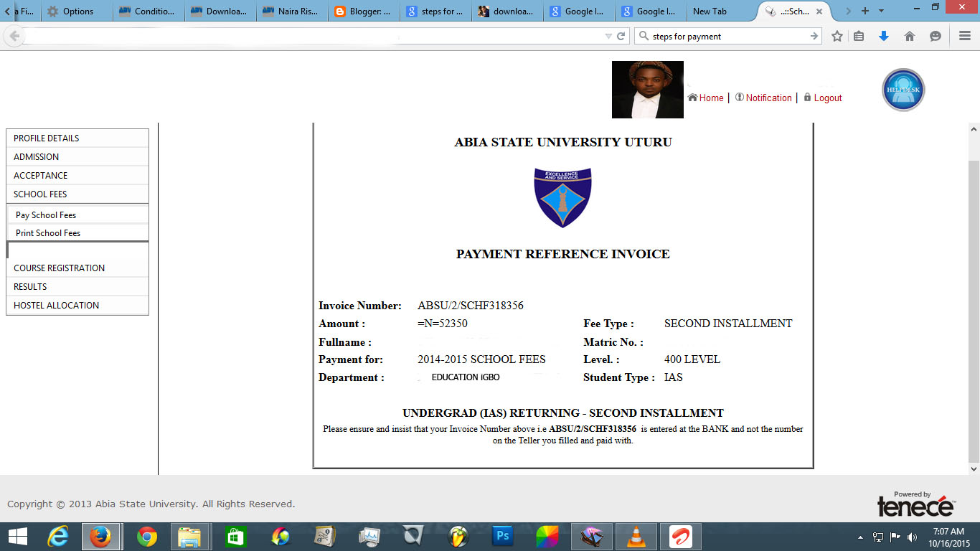Bookmark this page using the star icon
Screen dimensions: 980x551
coord(837,34)
